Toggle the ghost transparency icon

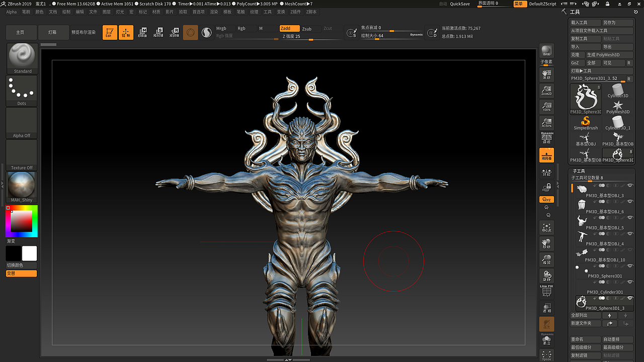tap(546, 324)
